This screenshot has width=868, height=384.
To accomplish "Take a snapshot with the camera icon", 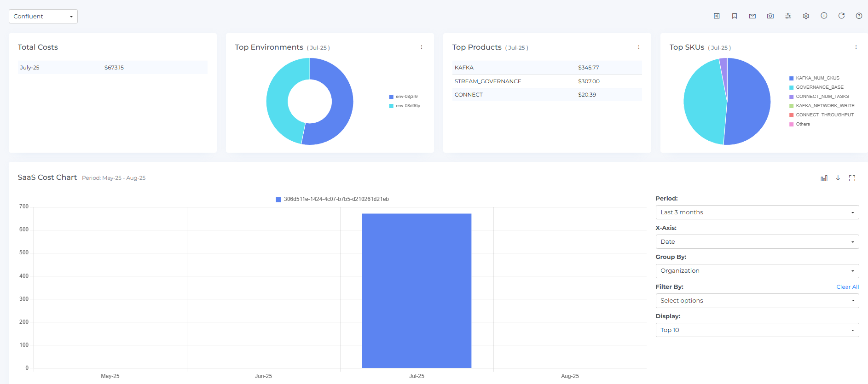I will coord(770,16).
